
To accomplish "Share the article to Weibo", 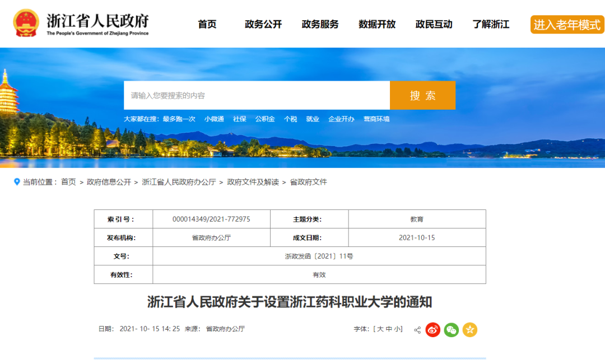I will click(432, 330).
